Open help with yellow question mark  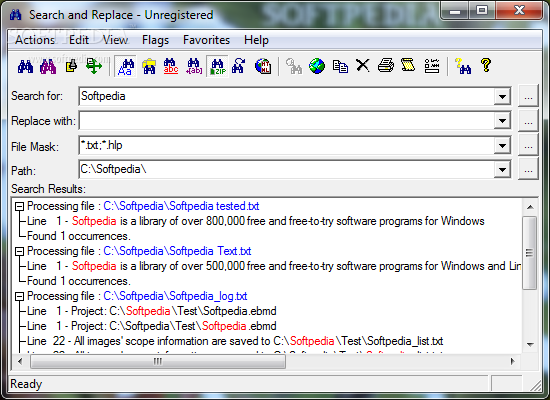pyautogui.click(x=486, y=65)
